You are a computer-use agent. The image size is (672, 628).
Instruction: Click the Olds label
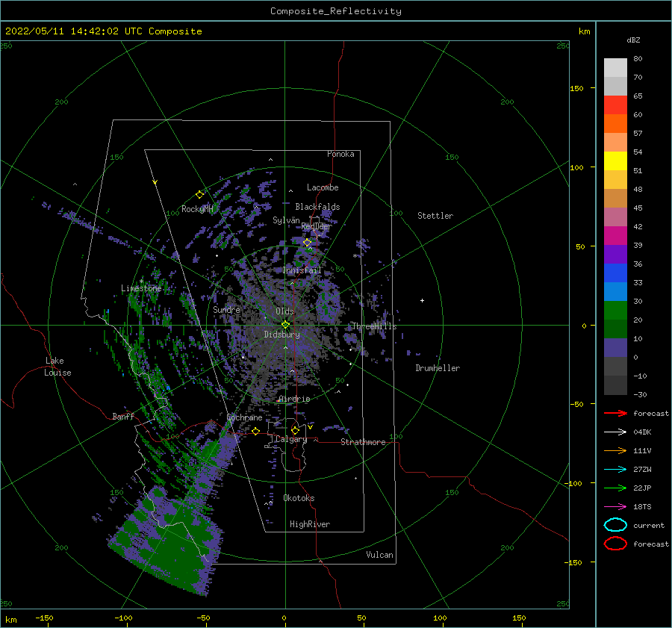click(x=284, y=311)
